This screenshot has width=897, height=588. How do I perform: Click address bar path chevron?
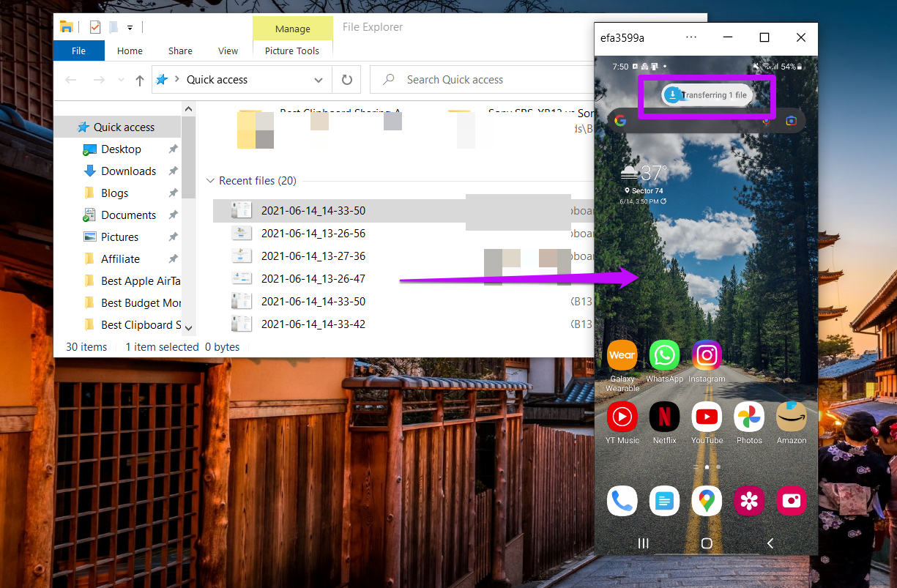coord(178,80)
